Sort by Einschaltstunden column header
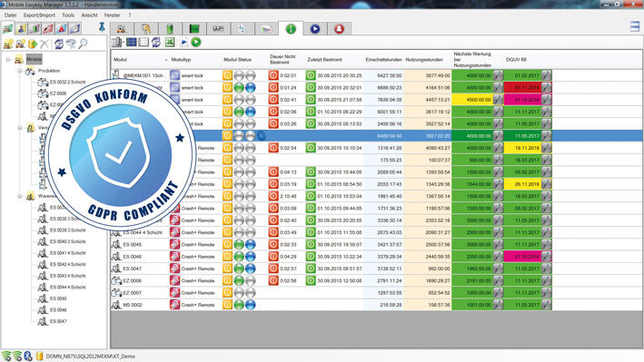 (383, 60)
